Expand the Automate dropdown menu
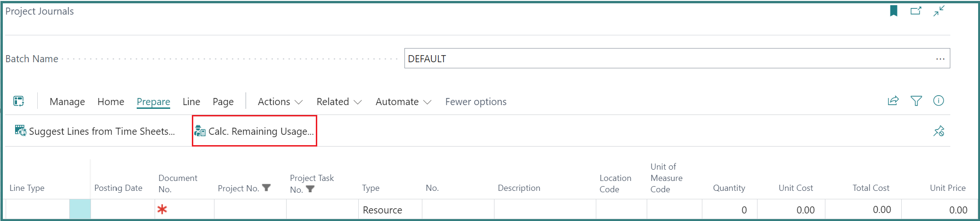This screenshot has height=221, width=980. 404,102
